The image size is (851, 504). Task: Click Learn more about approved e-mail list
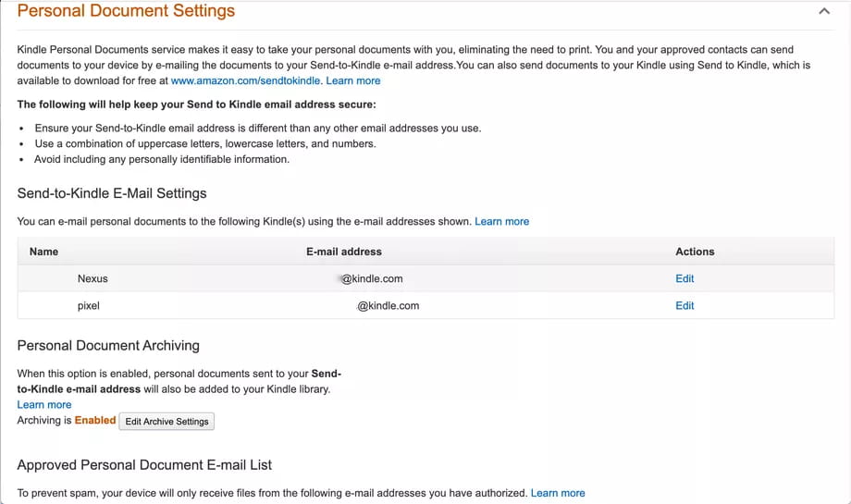coord(558,493)
